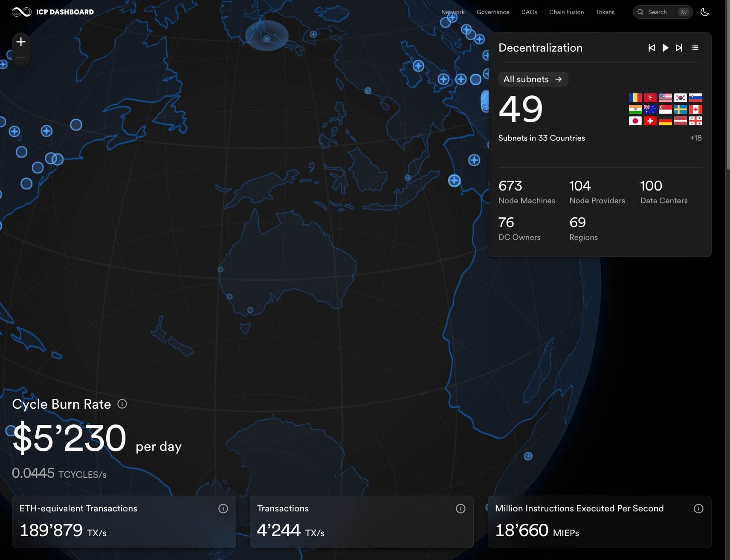Click the Latvia flag
Screen dimensions: 730x560
tap(681, 121)
